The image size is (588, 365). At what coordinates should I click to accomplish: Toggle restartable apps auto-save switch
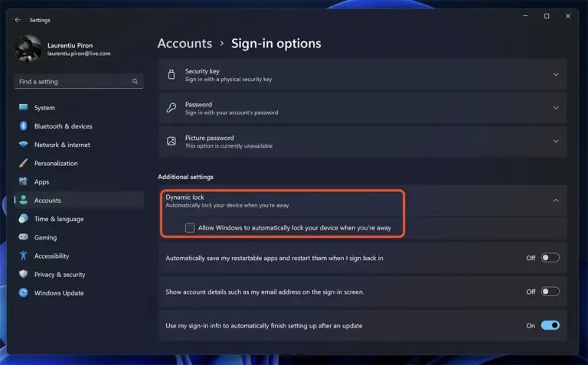tap(550, 258)
